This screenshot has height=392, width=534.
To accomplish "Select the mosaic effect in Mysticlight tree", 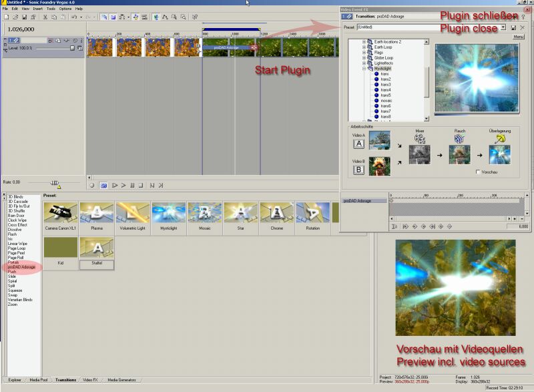I will click(386, 101).
